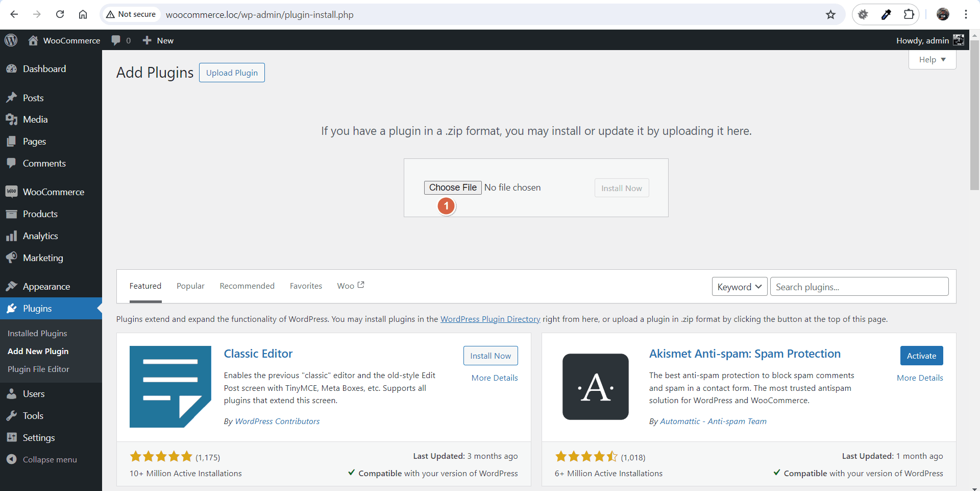Click the Upload Plugin button
The height and width of the screenshot is (491, 980).
[232, 72]
